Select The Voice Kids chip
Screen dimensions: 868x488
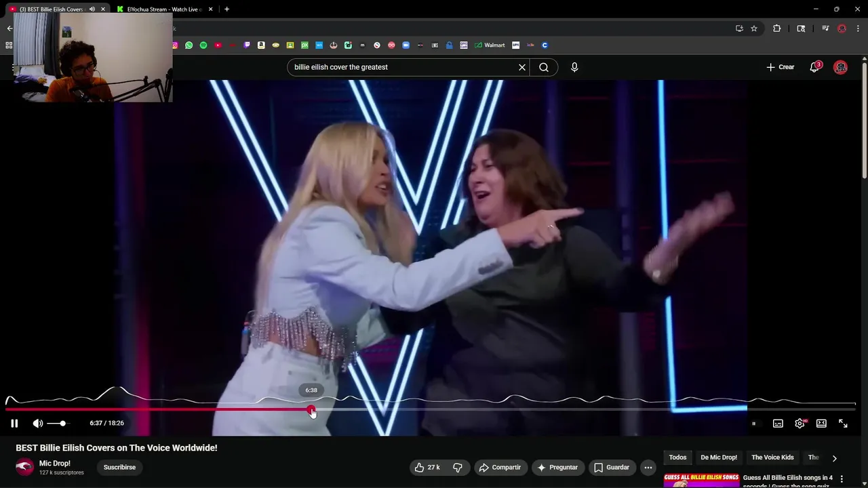772,457
